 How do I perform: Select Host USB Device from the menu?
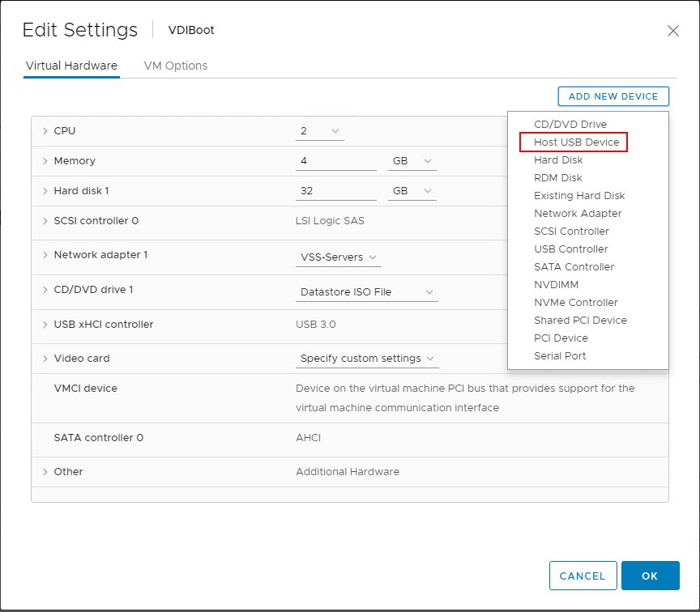pos(575,142)
